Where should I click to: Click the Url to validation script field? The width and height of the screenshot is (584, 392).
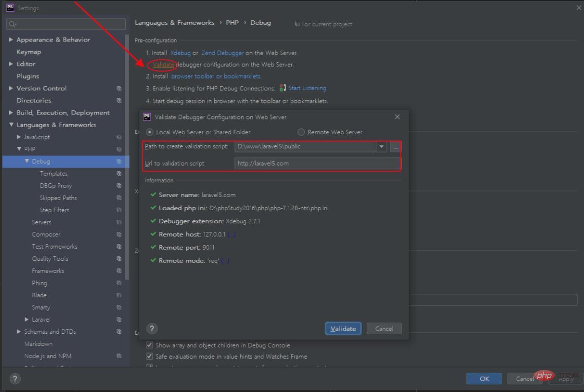tap(318, 164)
